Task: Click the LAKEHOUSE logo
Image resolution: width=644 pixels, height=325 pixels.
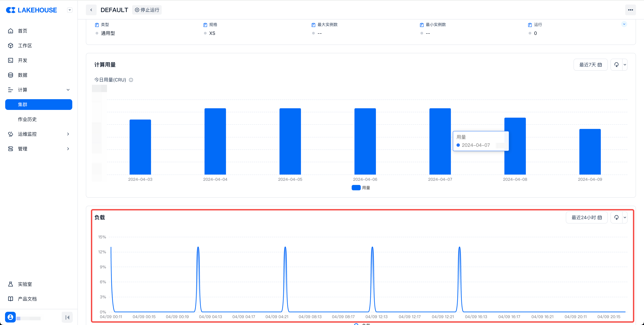Action: click(x=32, y=10)
